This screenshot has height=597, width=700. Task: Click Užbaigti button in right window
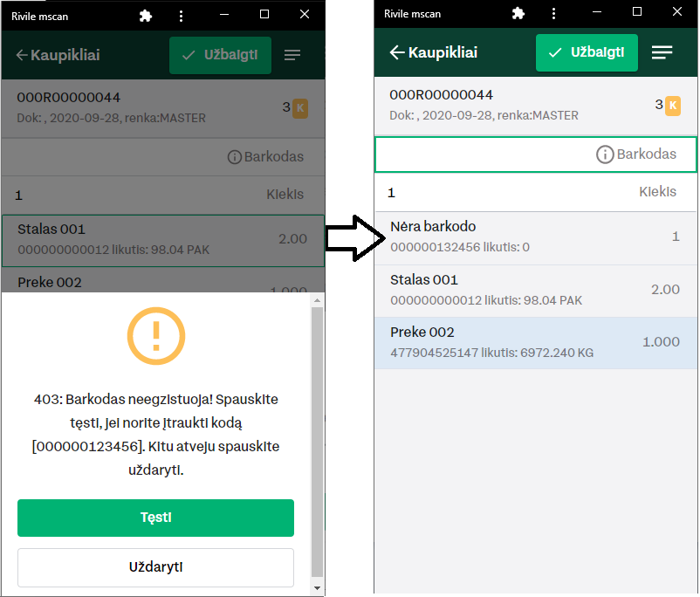pyautogui.click(x=587, y=52)
